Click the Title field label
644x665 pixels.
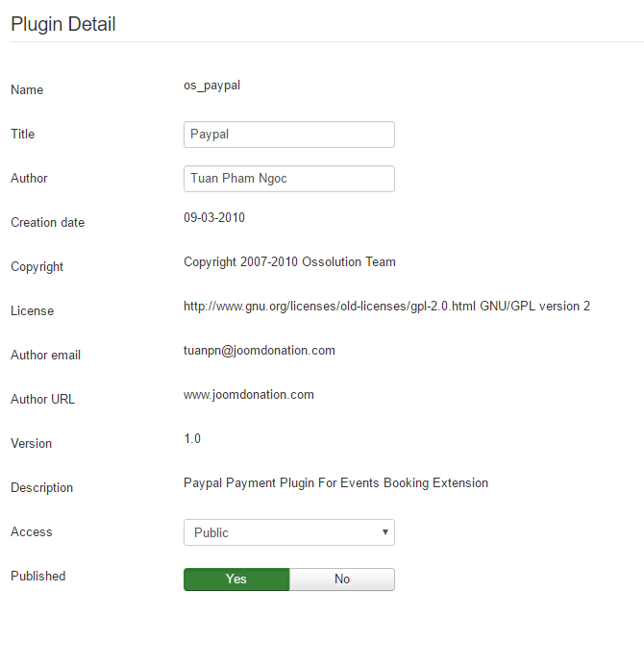23,135
